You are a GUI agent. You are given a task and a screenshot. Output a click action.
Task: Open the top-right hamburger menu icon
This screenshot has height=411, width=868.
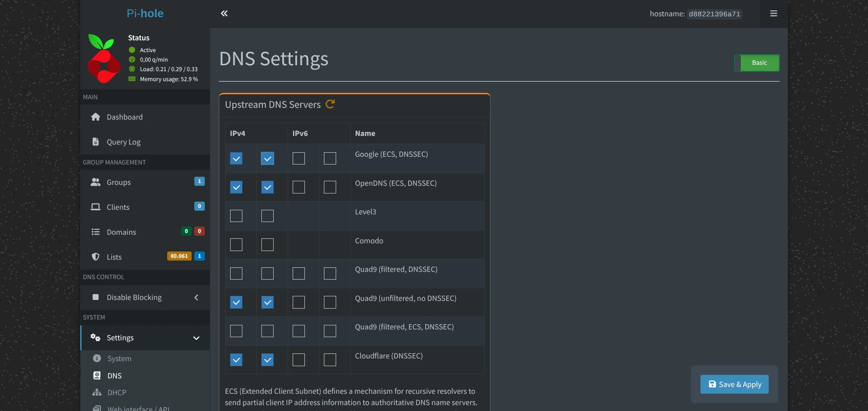coord(774,14)
